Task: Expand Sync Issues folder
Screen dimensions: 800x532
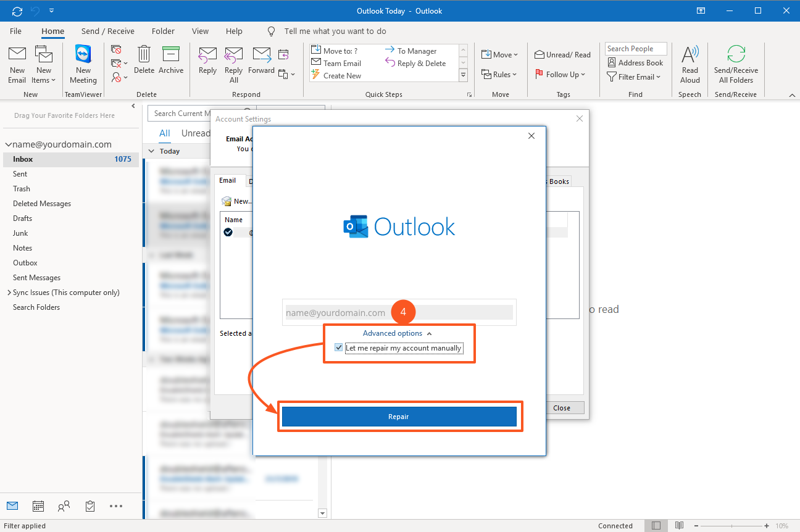Action: [9, 293]
